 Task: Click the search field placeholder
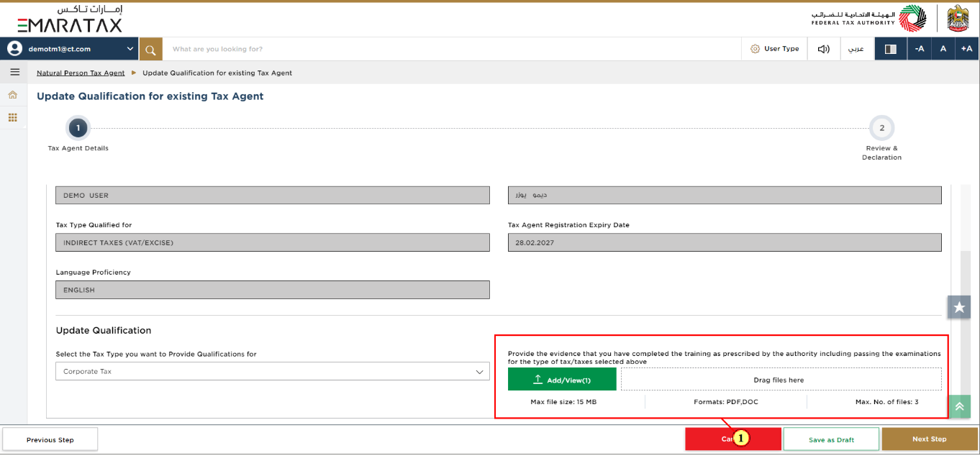point(217,49)
